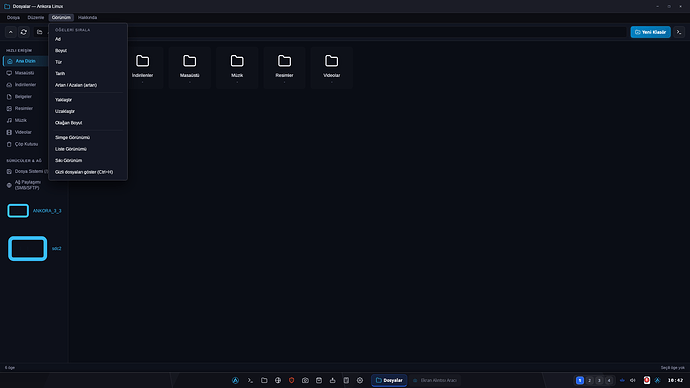
Task: Switch to Ekran Alıntısı Aracı taskbar window
Action: point(435,381)
